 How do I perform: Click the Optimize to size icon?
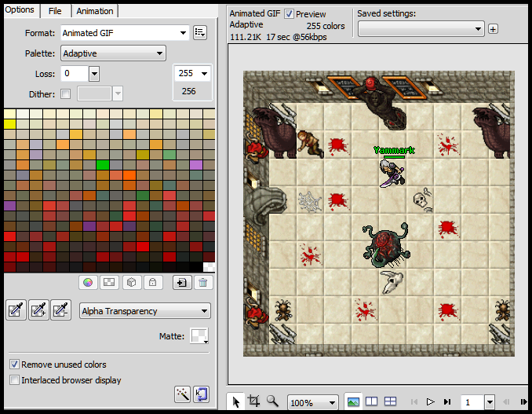[x=202, y=393]
